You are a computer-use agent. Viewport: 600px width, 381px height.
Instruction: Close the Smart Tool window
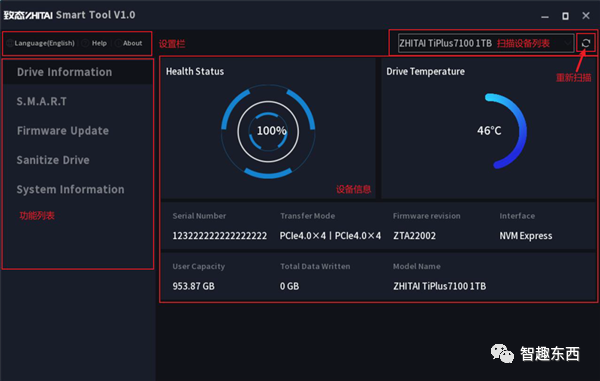pos(586,16)
